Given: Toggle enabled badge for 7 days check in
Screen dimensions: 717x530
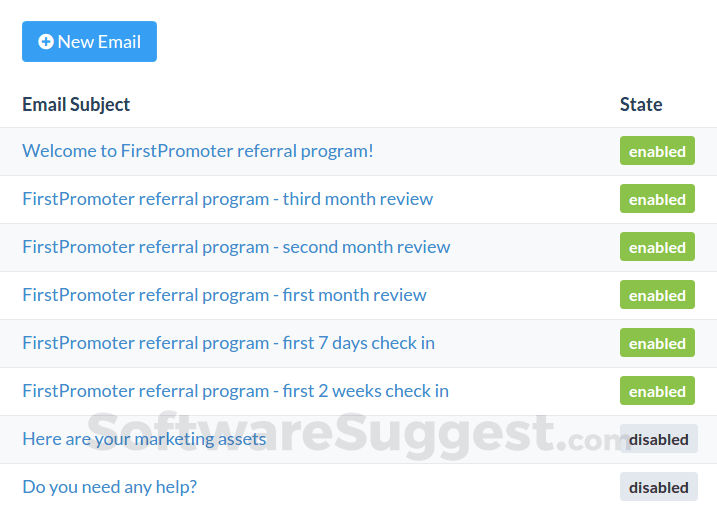Looking at the screenshot, I should [x=657, y=343].
